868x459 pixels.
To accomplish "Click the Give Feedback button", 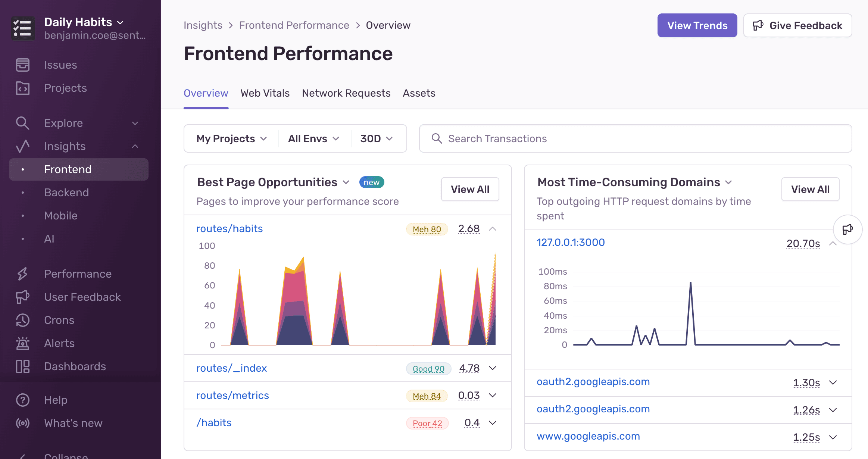I will tap(797, 25).
